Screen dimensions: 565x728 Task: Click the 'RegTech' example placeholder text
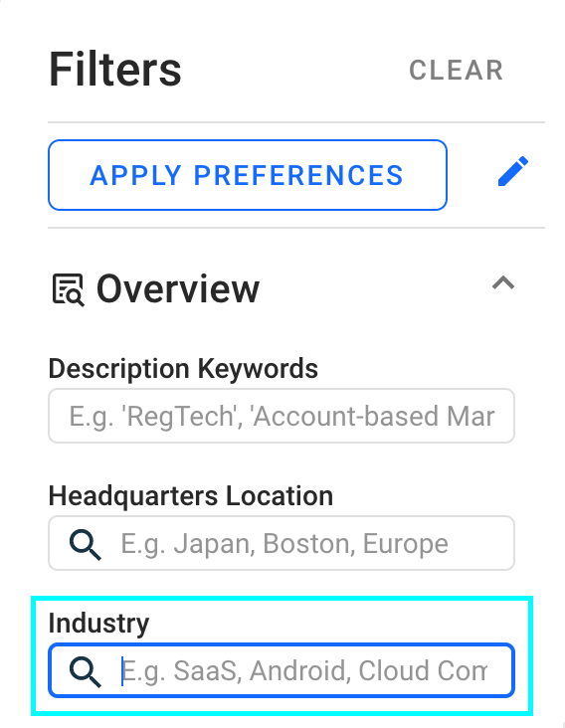180,417
